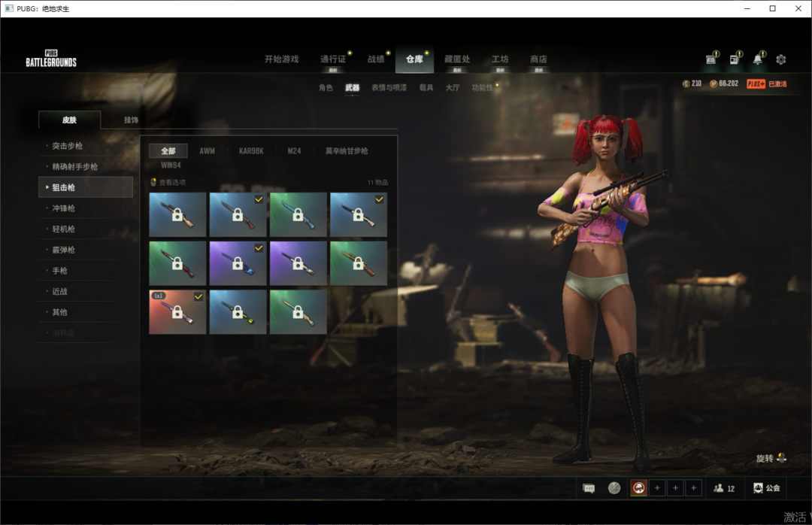The width and height of the screenshot is (812, 525).
Task: Select the green tile with light-blue rifle
Action: coord(298,214)
